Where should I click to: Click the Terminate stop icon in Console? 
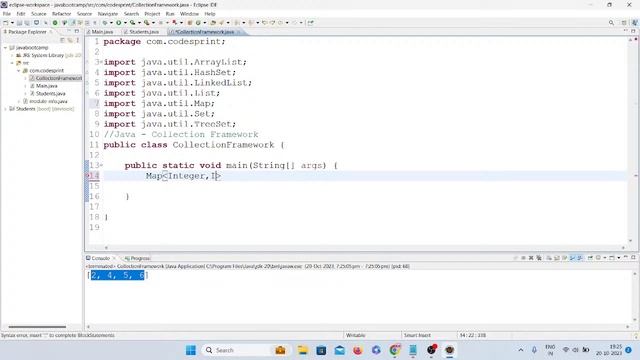(x=523, y=258)
